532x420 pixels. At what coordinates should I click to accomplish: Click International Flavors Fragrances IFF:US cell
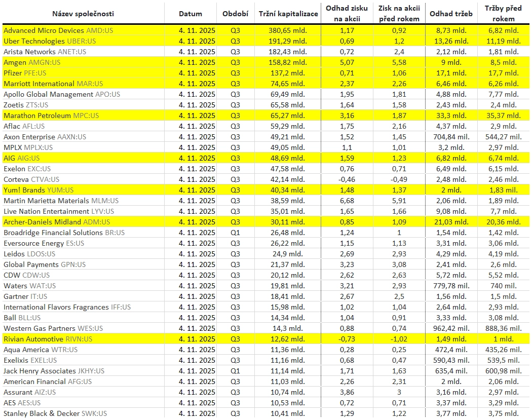(67, 307)
